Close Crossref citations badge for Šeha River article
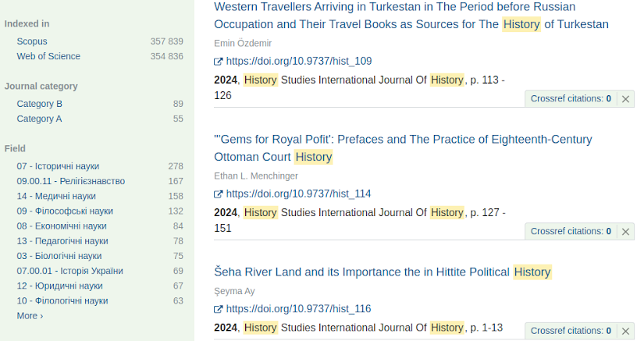The width and height of the screenshot is (644, 341). (625, 331)
